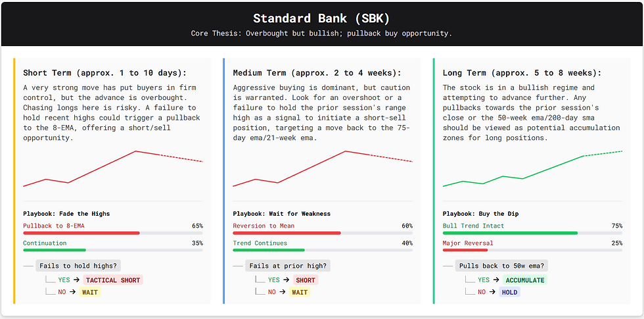The height and width of the screenshot is (319, 644).
Task: Click the Bull Trend Intact label
Action: click(x=474, y=226)
